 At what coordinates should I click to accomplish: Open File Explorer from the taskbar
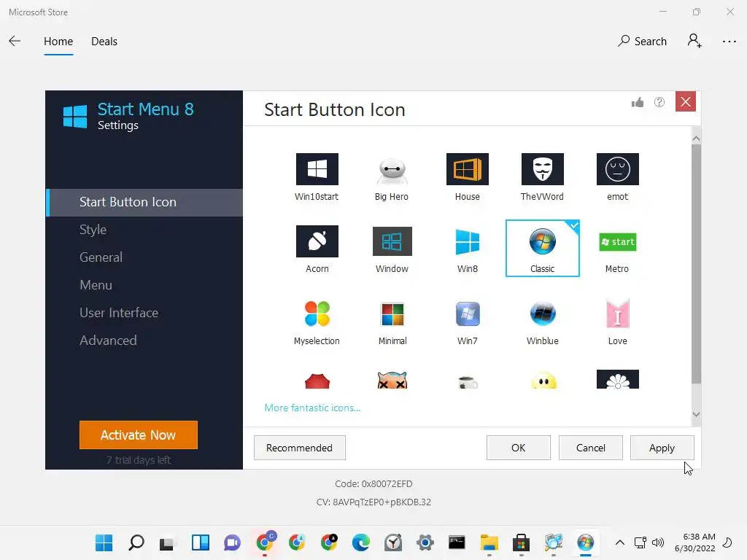click(489, 542)
